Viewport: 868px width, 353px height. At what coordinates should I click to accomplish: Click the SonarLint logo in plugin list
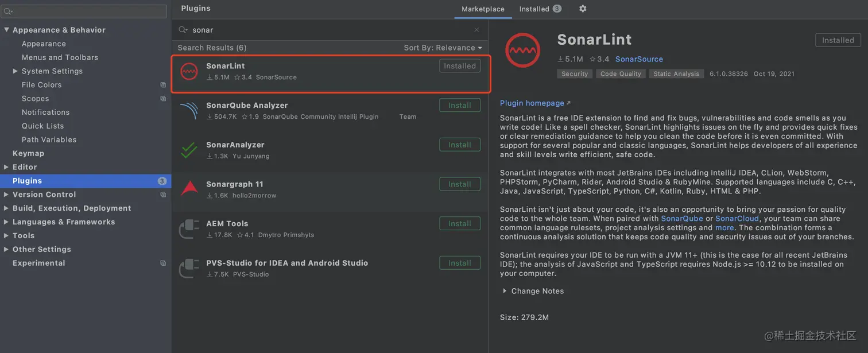(x=189, y=72)
